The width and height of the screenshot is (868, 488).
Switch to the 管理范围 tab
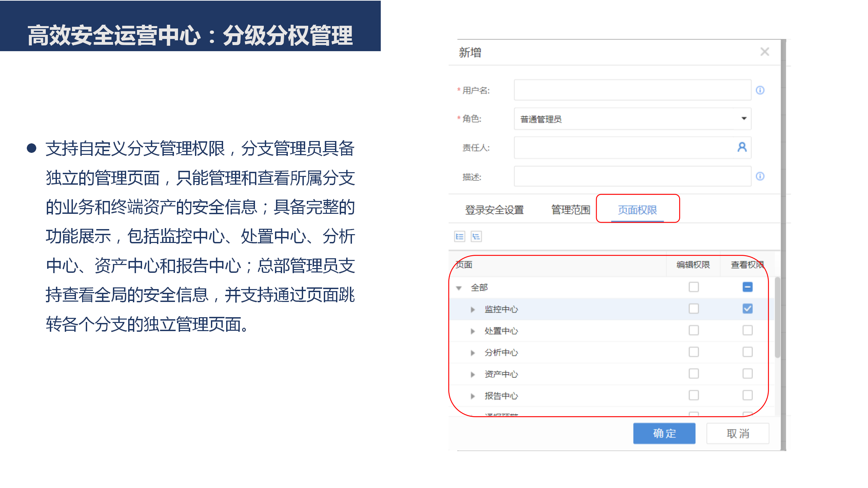571,210
